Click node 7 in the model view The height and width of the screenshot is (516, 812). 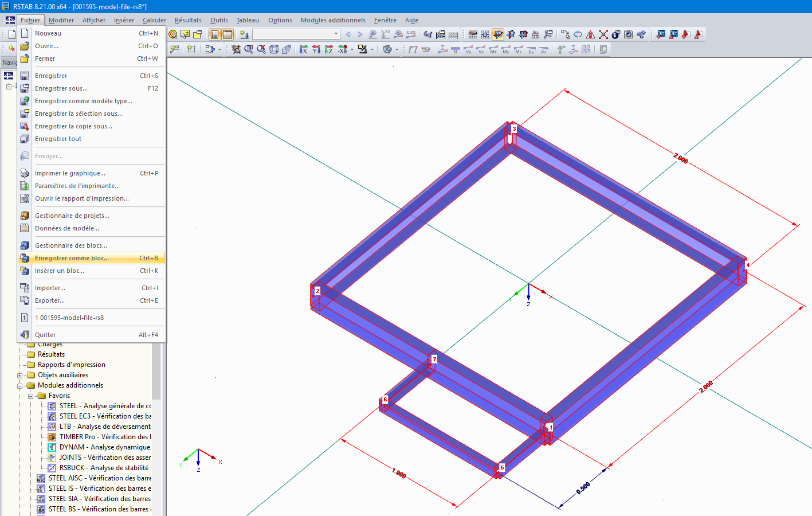(434, 359)
